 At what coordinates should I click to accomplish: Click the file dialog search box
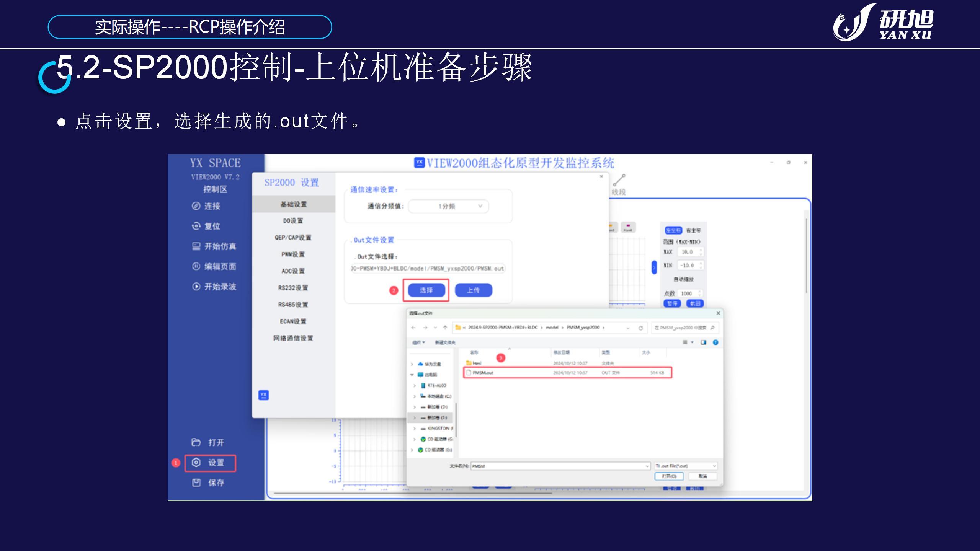684,328
